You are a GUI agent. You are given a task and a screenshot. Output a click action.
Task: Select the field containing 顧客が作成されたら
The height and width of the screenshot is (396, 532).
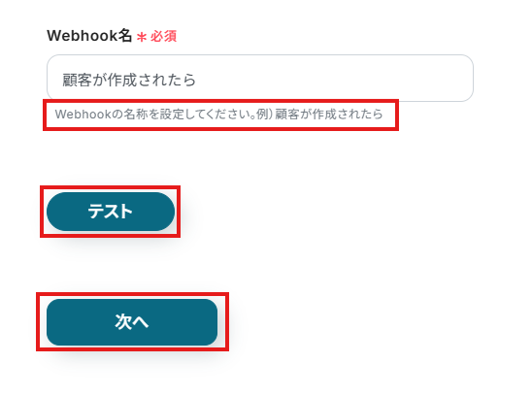(x=260, y=78)
